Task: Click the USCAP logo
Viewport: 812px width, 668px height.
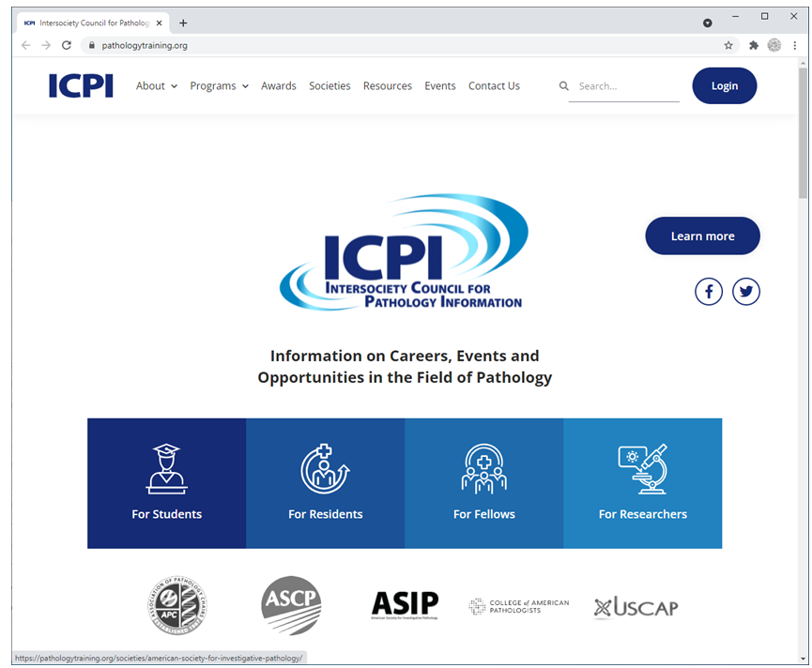Action: click(636, 608)
